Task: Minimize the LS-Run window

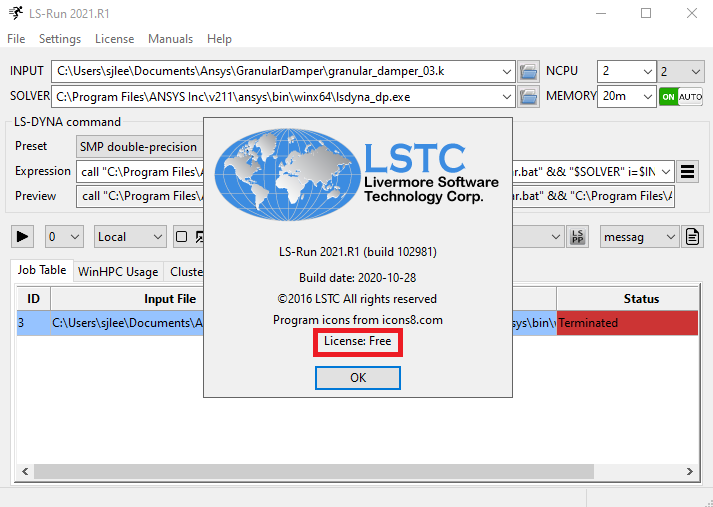Action: pyautogui.click(x=601, y=13)
